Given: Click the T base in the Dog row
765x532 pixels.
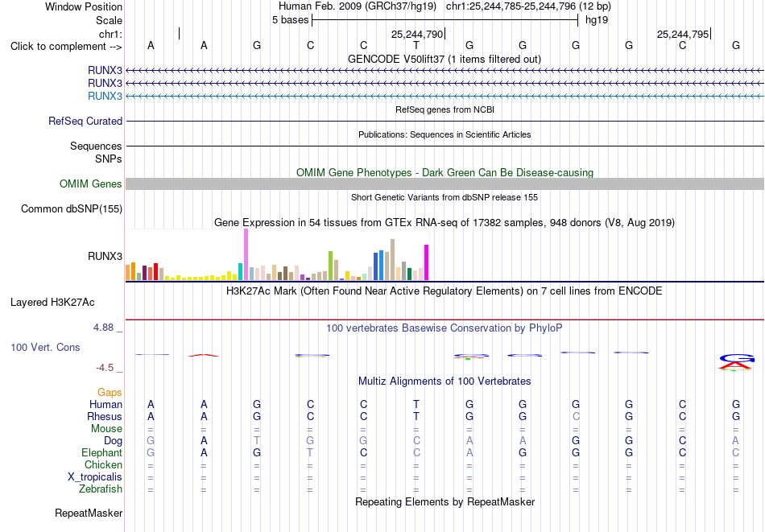Looking at the screenshot, I should [x=257, y=441].
